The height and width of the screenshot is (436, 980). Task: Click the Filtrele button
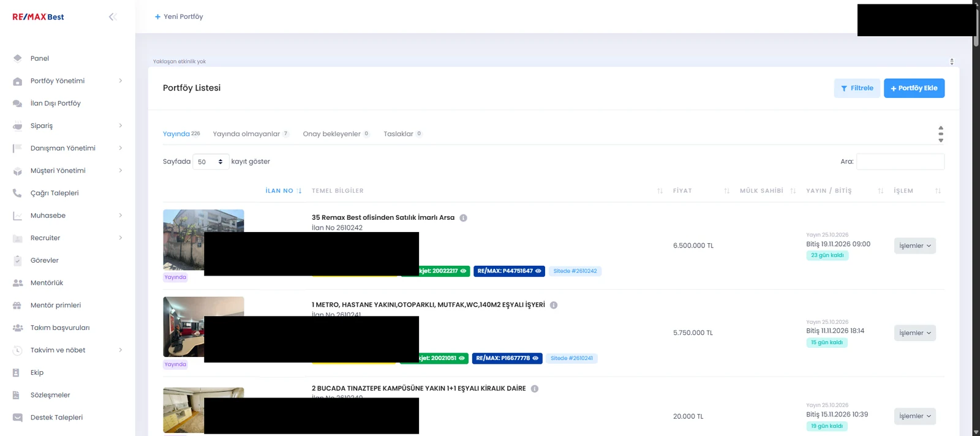coord(857,88)
